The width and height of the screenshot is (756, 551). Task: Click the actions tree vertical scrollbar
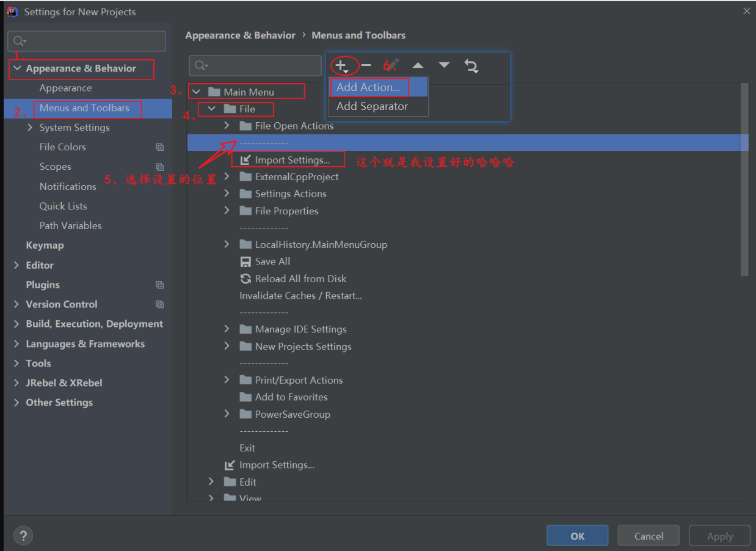pos(744,180)
